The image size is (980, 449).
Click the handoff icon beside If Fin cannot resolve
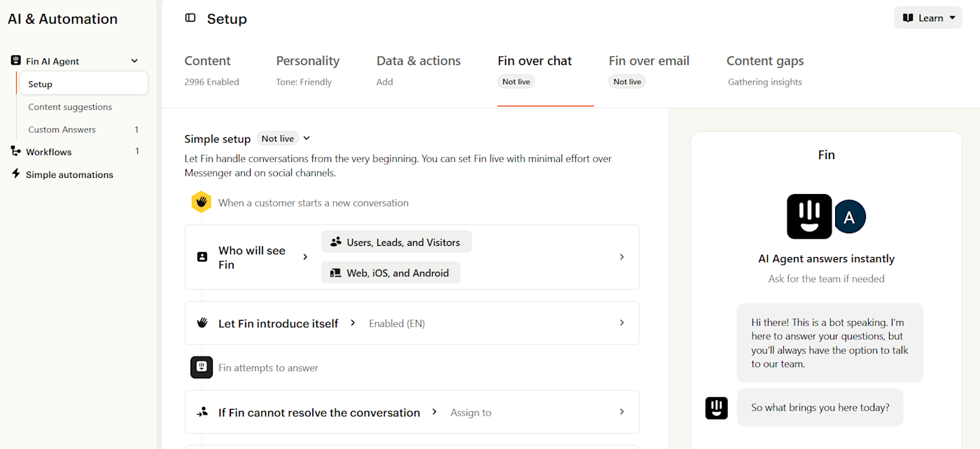point(202,412)
